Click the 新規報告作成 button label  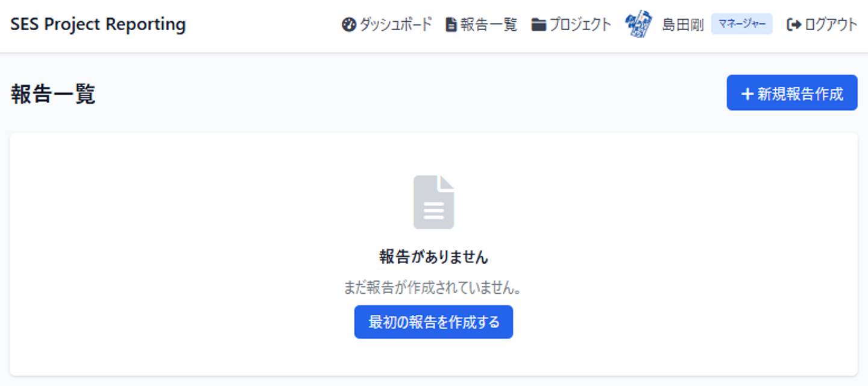click(800, 94)
